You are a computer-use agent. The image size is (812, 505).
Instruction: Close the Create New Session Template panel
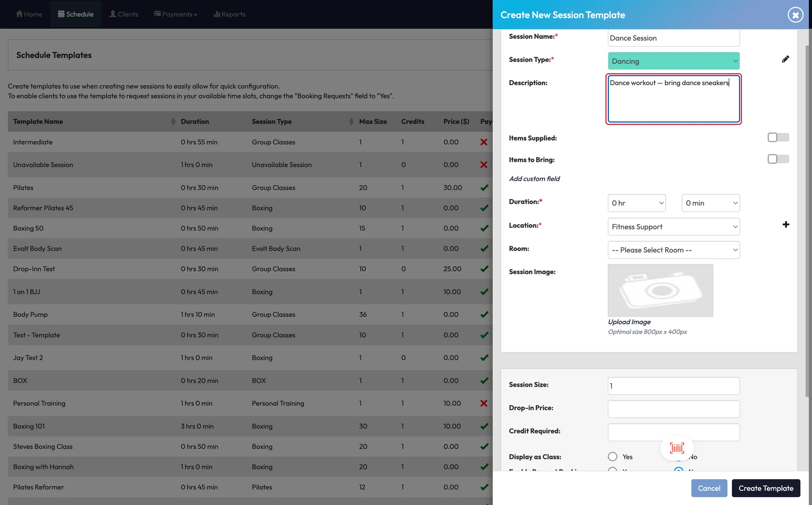point(795,15)
